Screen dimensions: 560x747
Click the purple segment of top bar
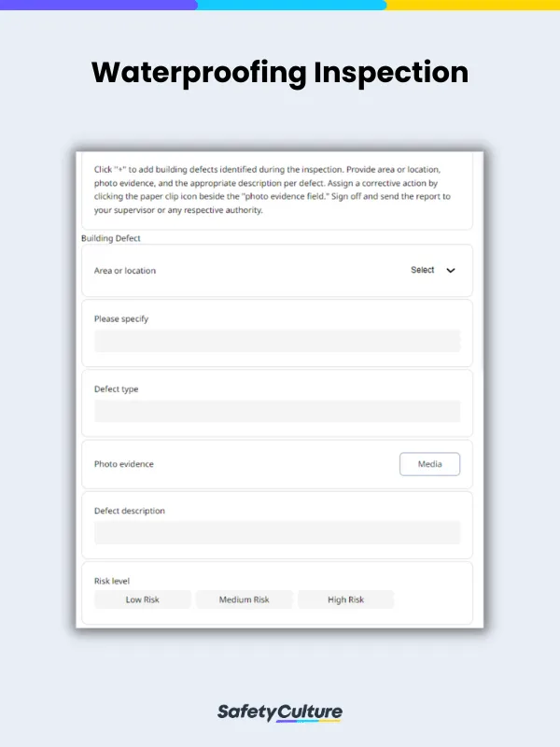98,5
